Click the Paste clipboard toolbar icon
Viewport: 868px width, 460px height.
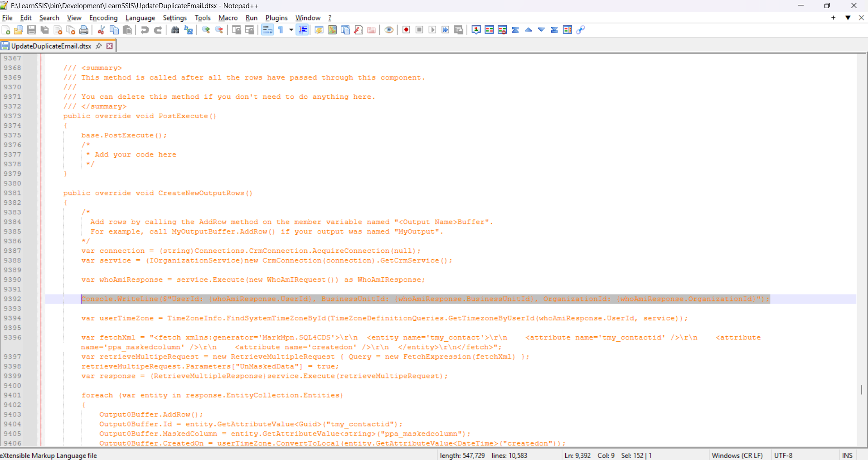(127, 30)
